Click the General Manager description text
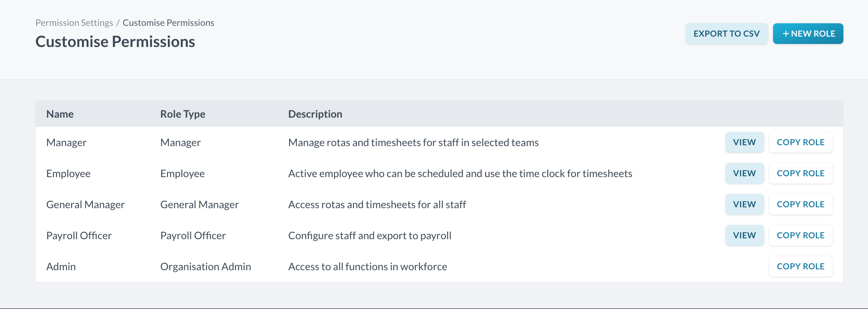The image size is (868, 309). (x=377, y=205)
